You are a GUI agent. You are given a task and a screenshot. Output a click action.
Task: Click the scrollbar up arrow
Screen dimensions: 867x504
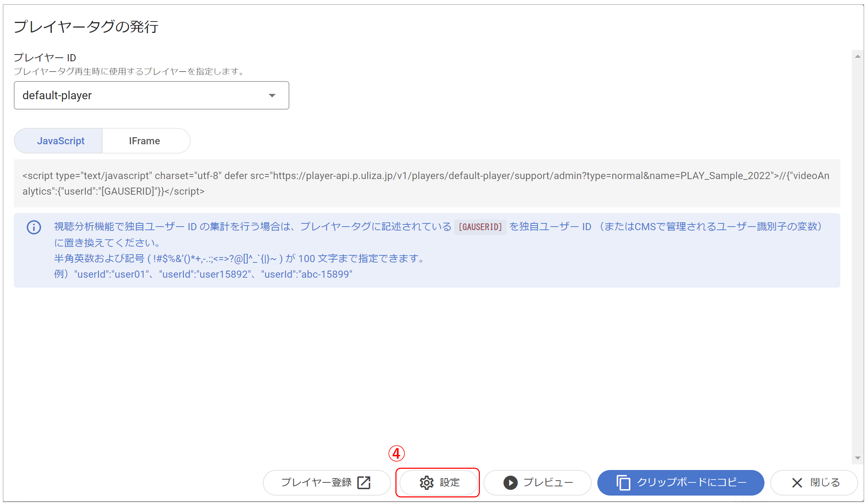pyautogui.click(x=857, y=56)
